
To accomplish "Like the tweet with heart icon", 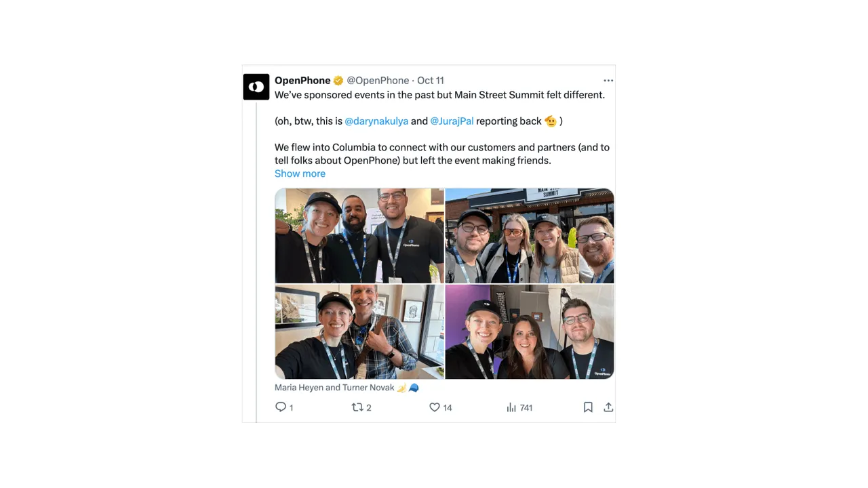I will pos(435,407).
